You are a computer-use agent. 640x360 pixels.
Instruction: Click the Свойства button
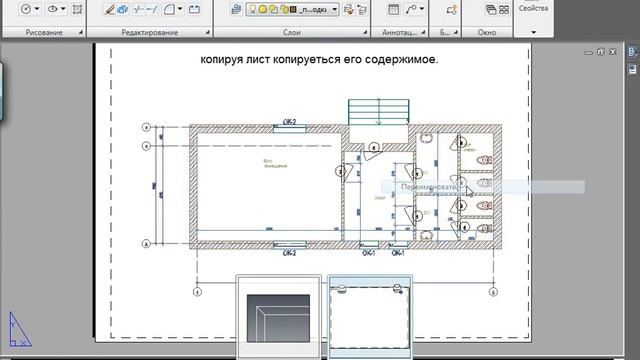pos(533,8)
